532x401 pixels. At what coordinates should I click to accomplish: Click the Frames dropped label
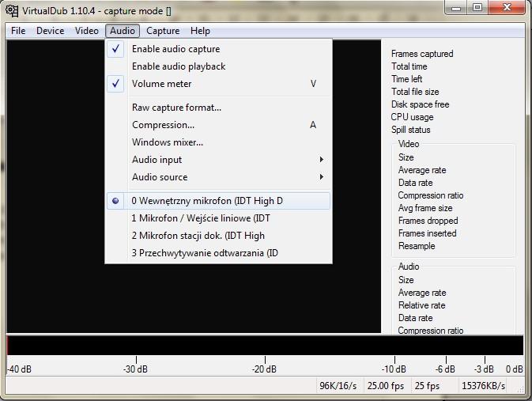point(428,221)
